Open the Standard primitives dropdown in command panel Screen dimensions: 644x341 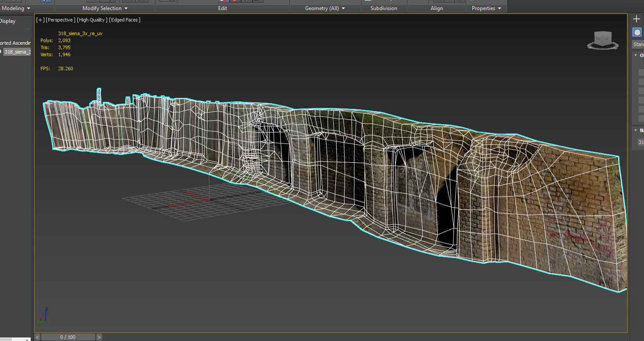(638, 44)
